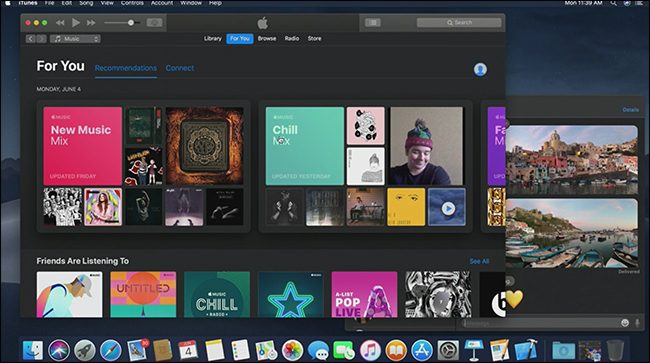
Task: Open the yellow eyes album cover
Action: (x=406, y=207)
